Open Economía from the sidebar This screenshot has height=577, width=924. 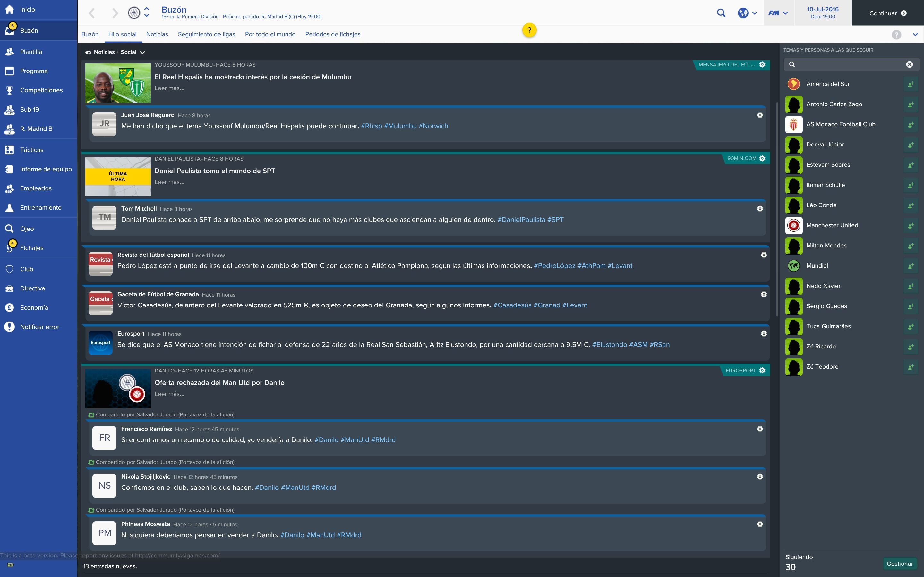pyautogui.click(x=34, y=308)
